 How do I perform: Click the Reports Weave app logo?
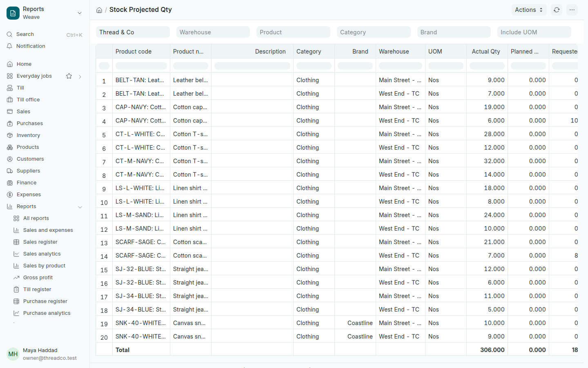pyautogui.click(x=13, y=13)
